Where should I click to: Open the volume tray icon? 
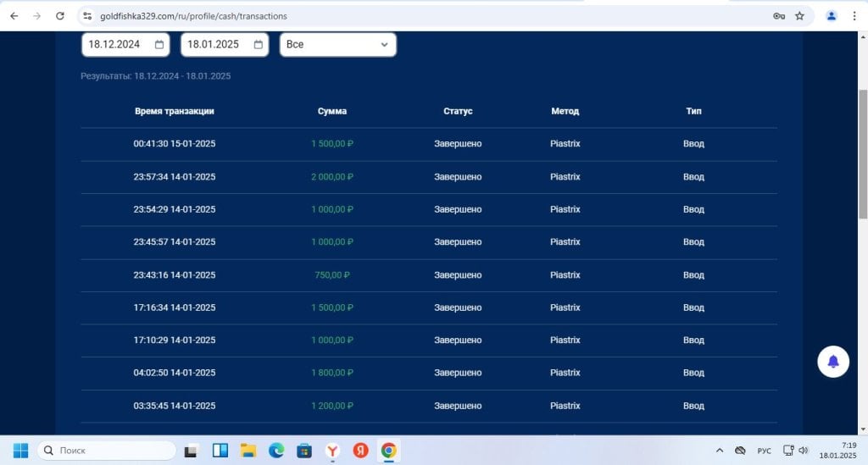click(804, 451)
